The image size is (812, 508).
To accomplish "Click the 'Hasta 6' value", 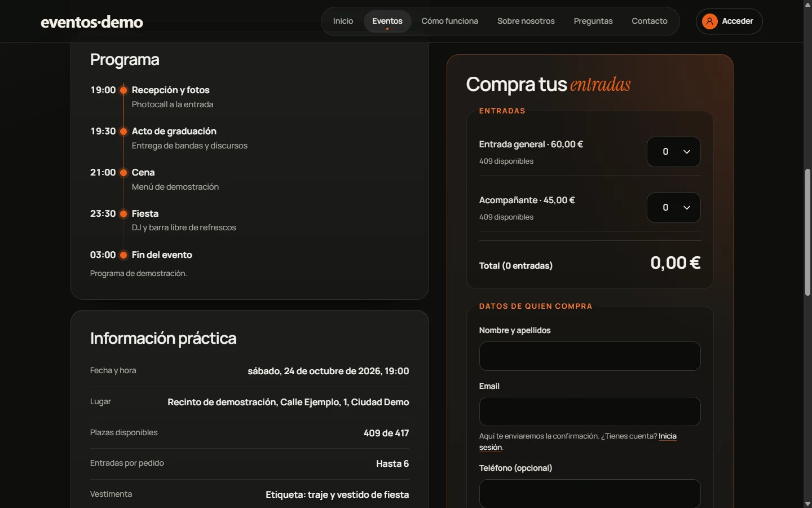I will [392, 463].
